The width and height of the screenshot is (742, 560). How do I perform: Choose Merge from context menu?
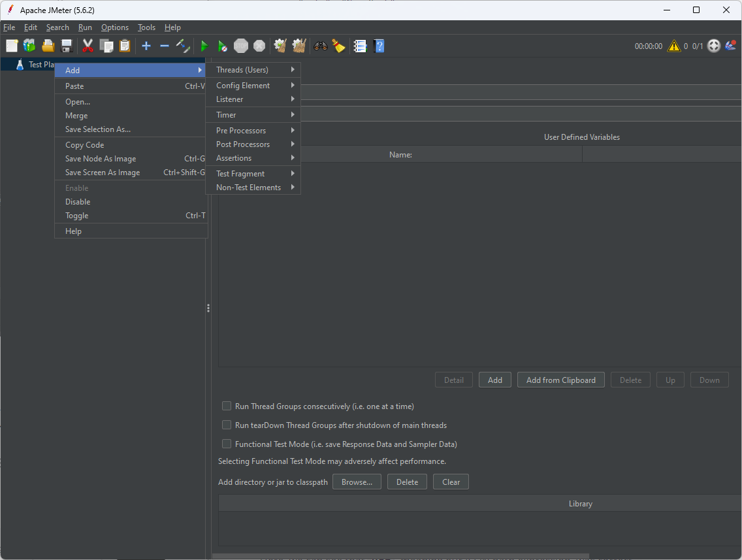131,116
